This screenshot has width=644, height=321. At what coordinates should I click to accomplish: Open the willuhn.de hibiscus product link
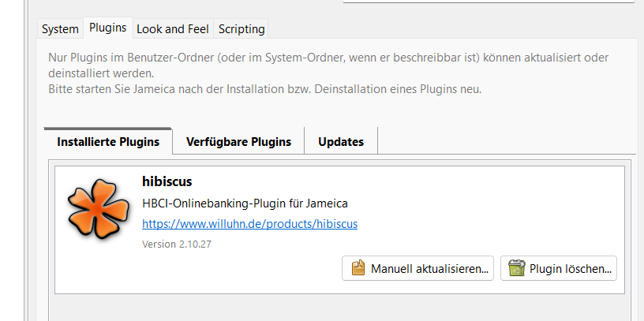click(249, 224)
